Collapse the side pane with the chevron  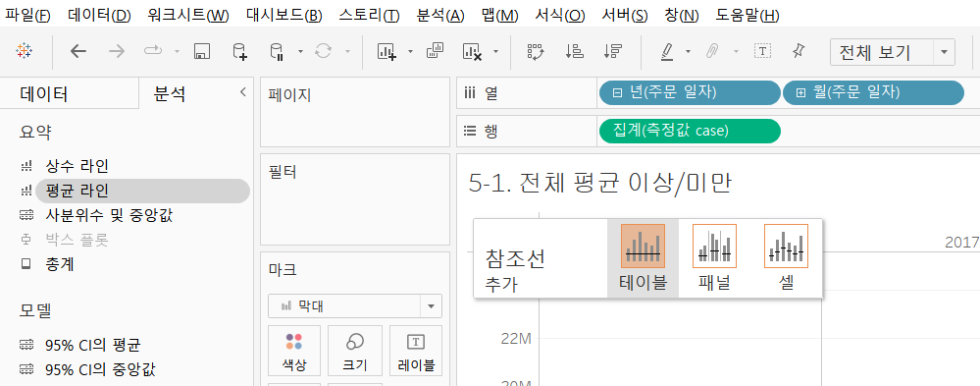243,92
